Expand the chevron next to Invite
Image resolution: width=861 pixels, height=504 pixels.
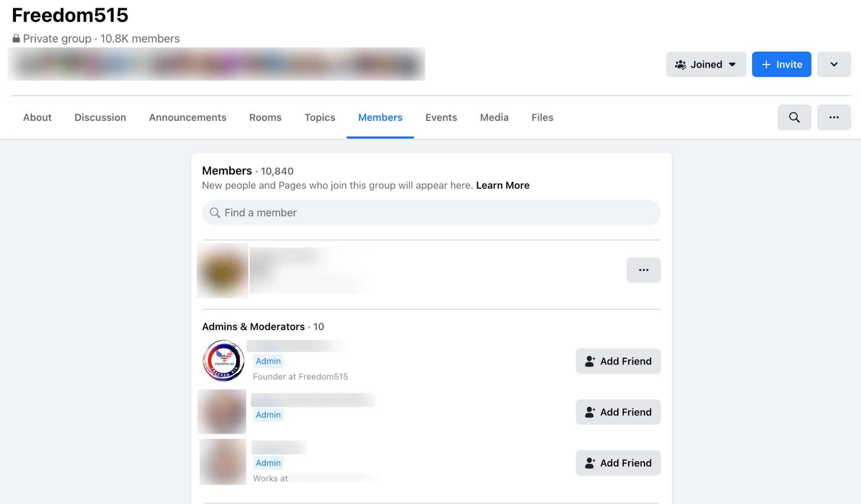point(834,64)
